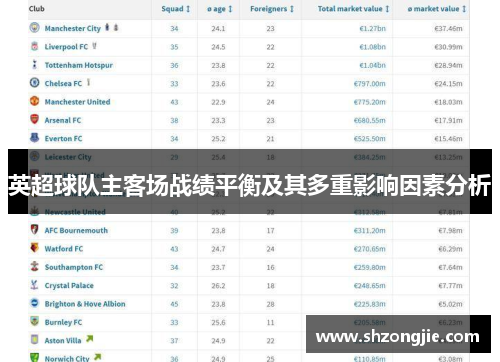Click the Crystal Palace club crest
The height and width of the screenshot is (362, 500).
(x=34, y=284)
